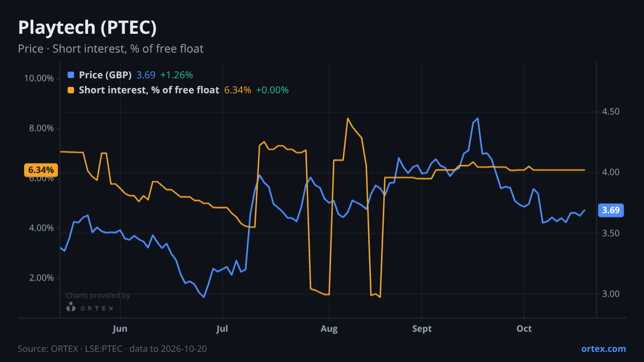The height and width of the screenshot is (362, 644).
Task: Click the Jun x-axis label
Action: (x=121, y=329)
